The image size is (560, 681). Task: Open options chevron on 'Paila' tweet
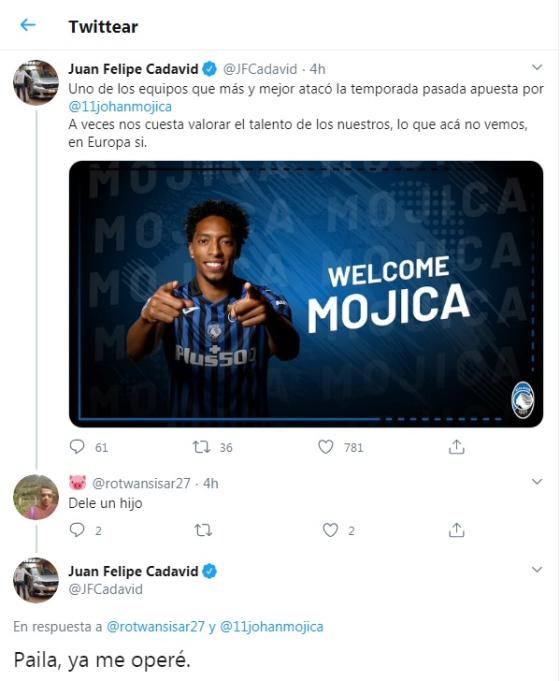point(537,569)
